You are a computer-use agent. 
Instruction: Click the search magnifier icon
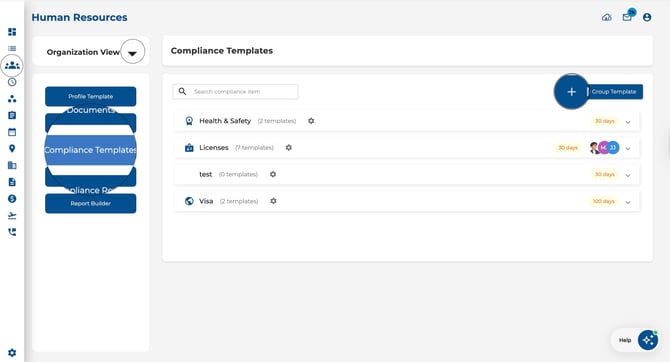pos(182,91)
